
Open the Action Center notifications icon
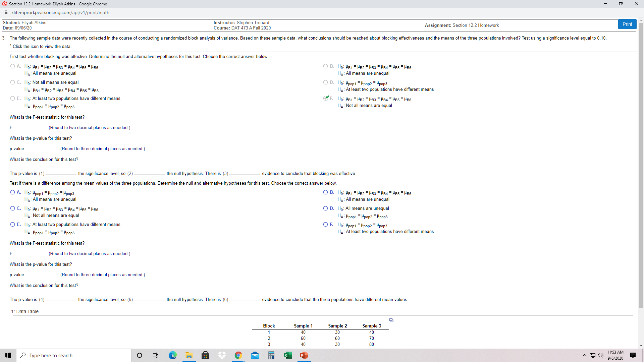633,355
